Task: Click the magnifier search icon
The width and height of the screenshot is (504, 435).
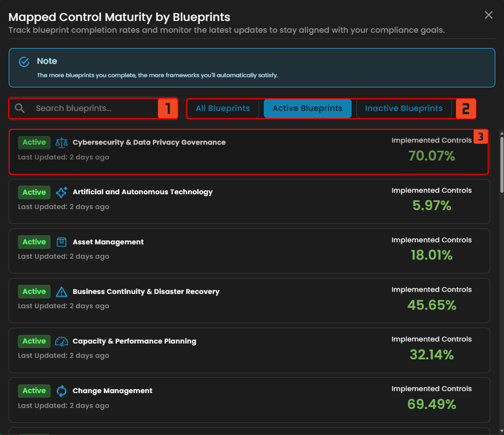Action: 20,108
